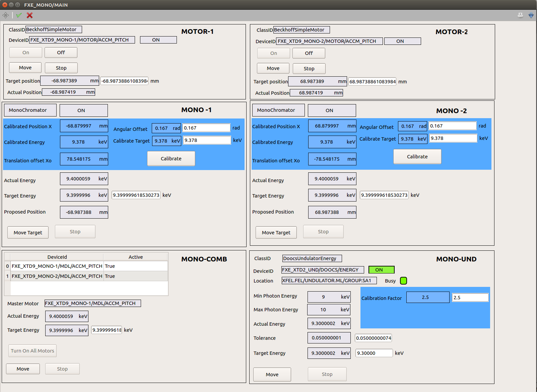
Task: Click Move Target in MONO -2
Action: pos(276,233)
